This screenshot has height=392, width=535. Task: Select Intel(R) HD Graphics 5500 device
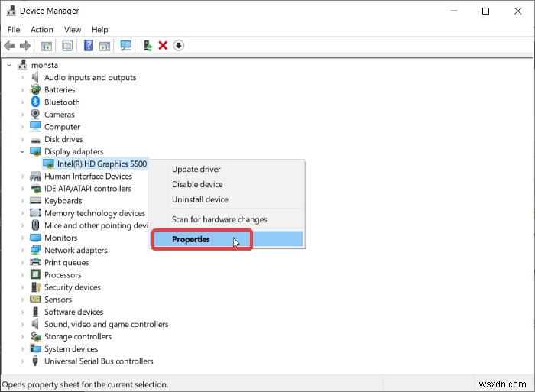102,164
